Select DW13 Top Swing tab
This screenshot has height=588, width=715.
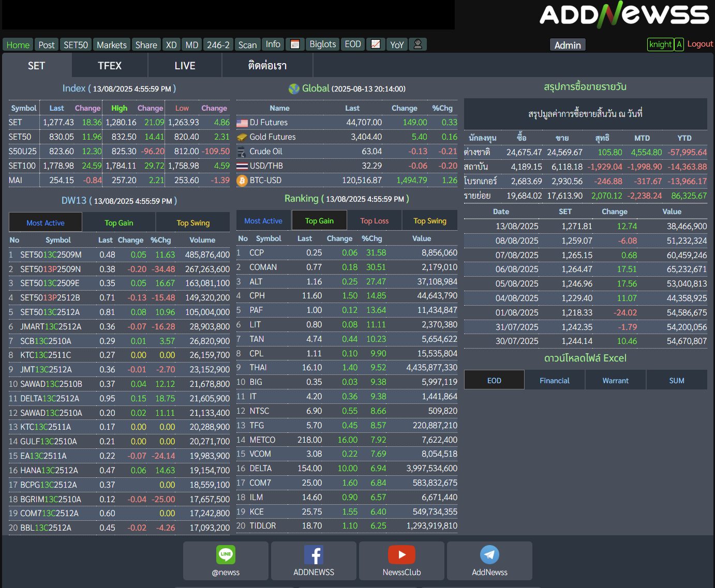point(193,223)
